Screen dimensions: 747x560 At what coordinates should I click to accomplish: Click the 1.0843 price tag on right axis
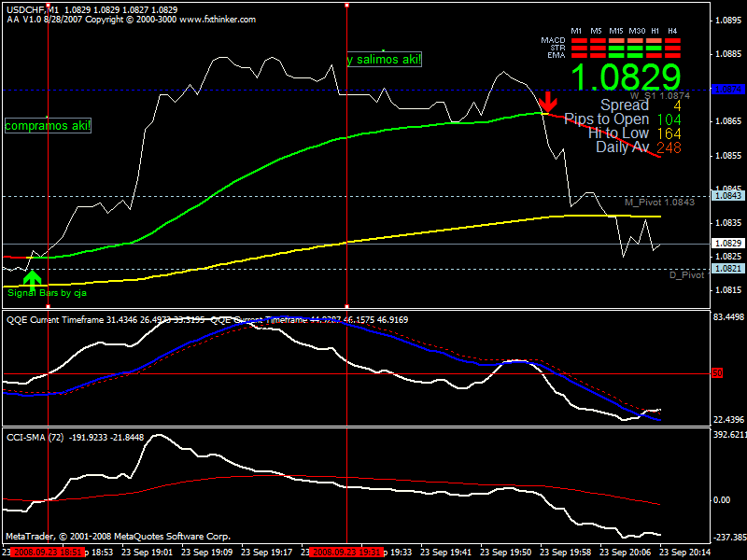(x=727, y=196)
